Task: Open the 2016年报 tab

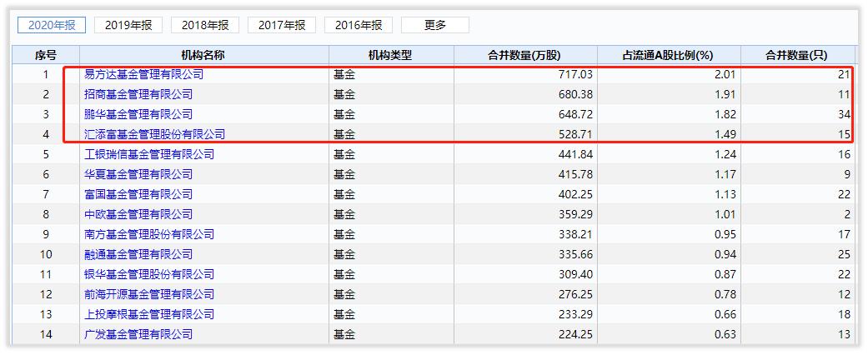Action: (x=359, y=25)
